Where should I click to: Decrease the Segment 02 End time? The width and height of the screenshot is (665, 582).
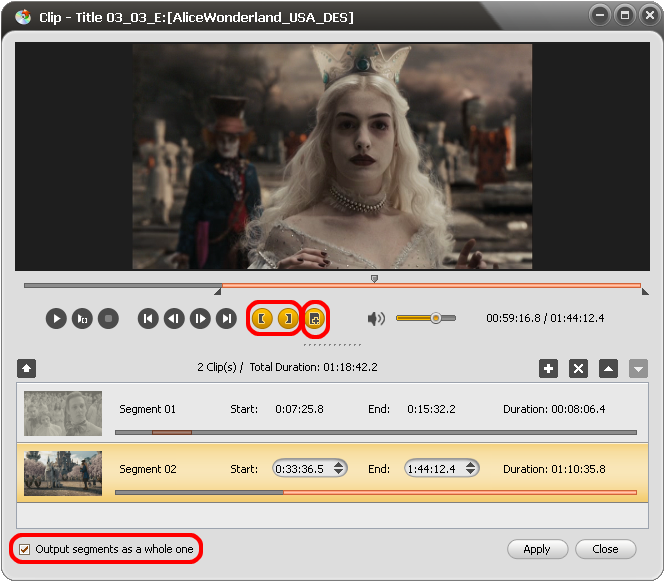pyautogui.click(x=470, y=472)
